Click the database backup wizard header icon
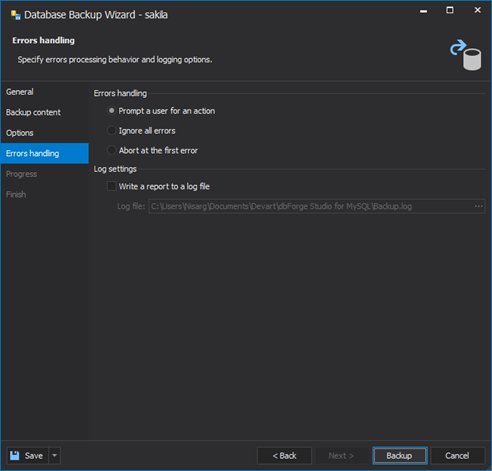492x471 pixels. (466, 55)
